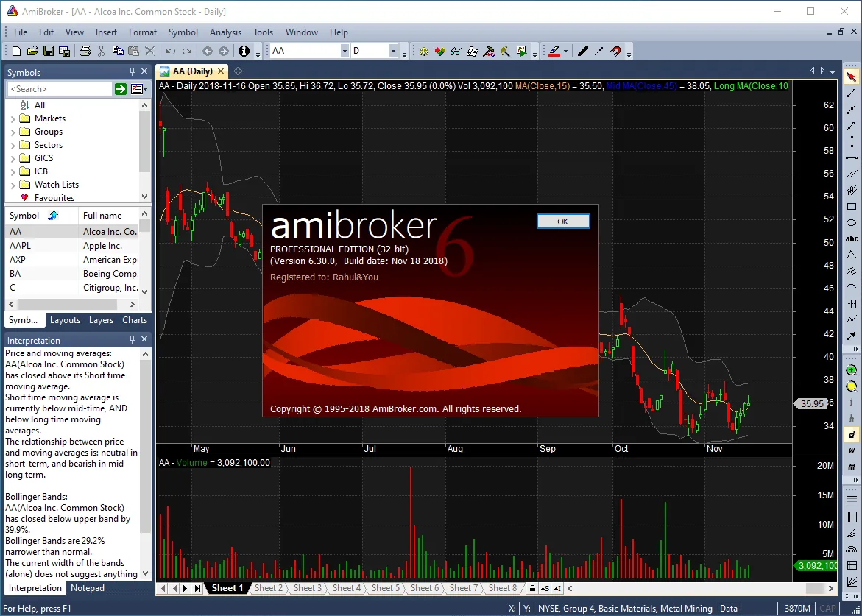The width and height of the screenshot is (862, 616).
Task: Click the Open file folder icon
Action: click(x=32, y=51)
